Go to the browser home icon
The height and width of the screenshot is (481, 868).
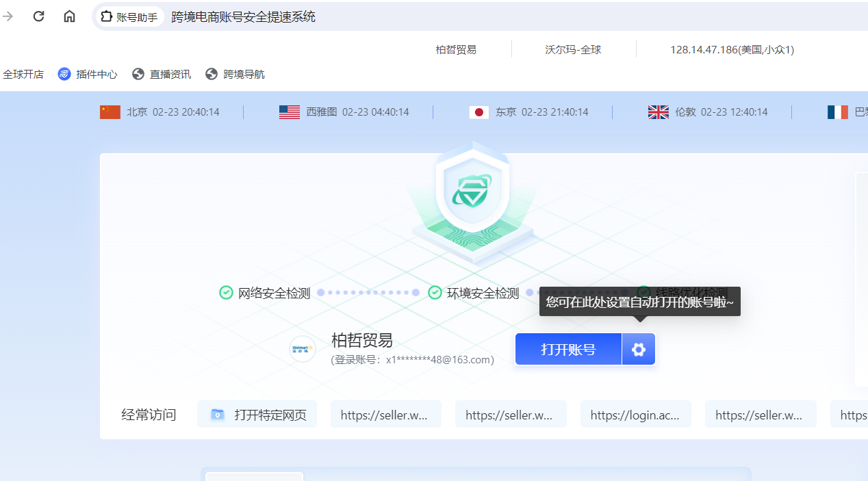coord(69,16)
